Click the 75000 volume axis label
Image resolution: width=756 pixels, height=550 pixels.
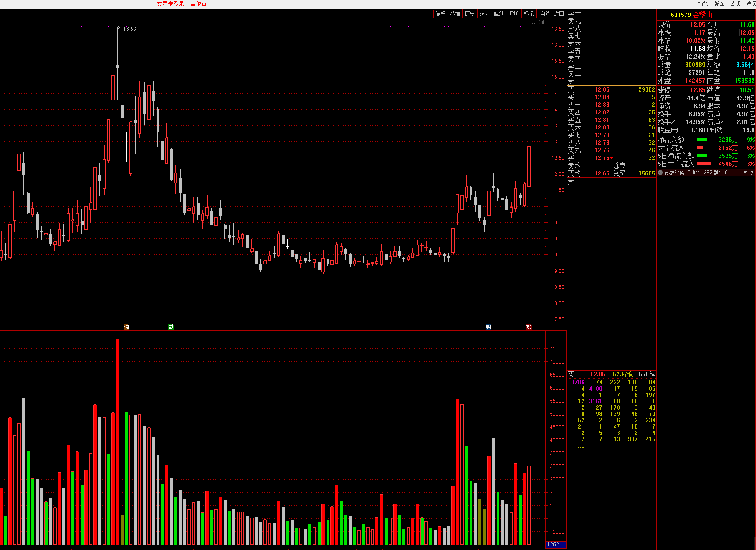pos(557,349)
